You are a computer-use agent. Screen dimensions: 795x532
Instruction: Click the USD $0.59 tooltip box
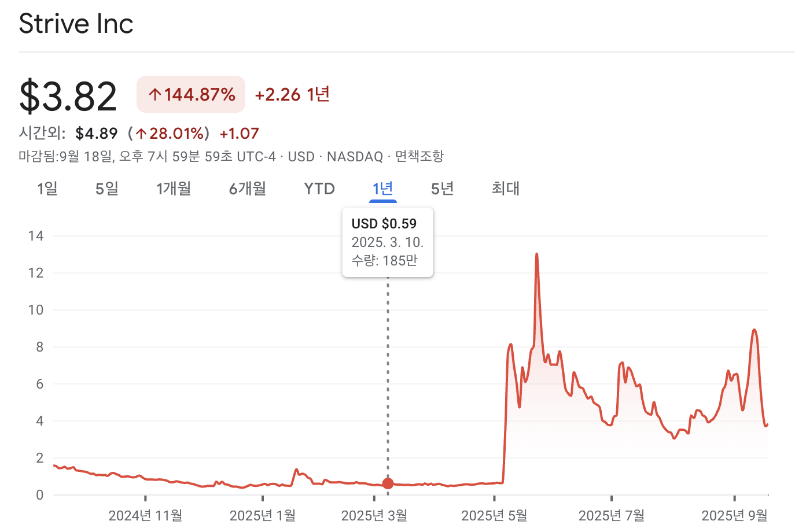pos(387,242)
